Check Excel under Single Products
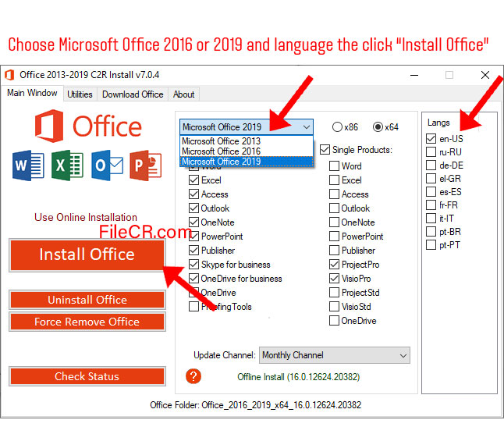 tap(334, 180)
